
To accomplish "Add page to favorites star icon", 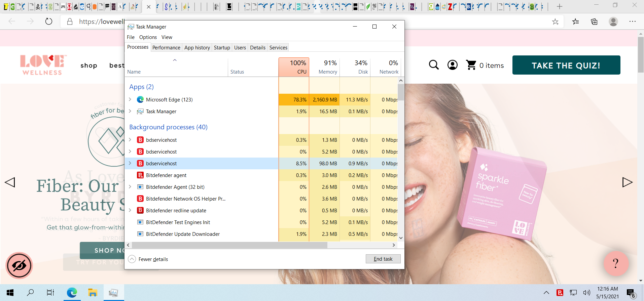I will (x=555, y=22).
